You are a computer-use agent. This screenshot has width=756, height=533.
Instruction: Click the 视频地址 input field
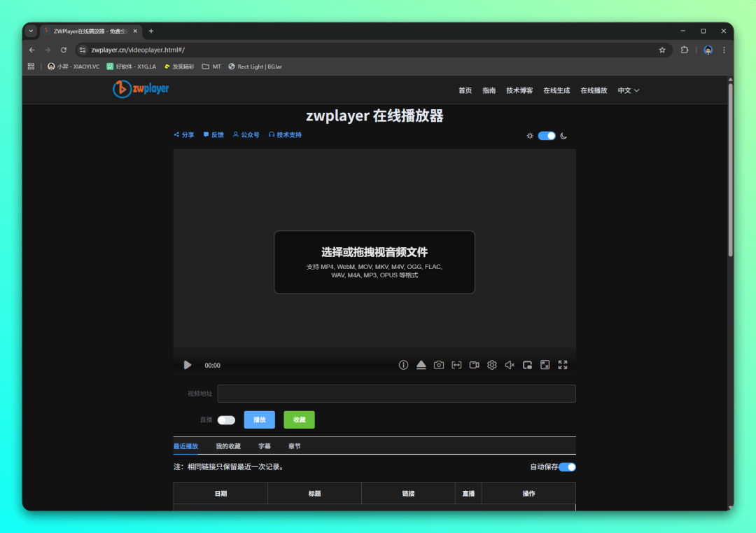coord(396,394)
